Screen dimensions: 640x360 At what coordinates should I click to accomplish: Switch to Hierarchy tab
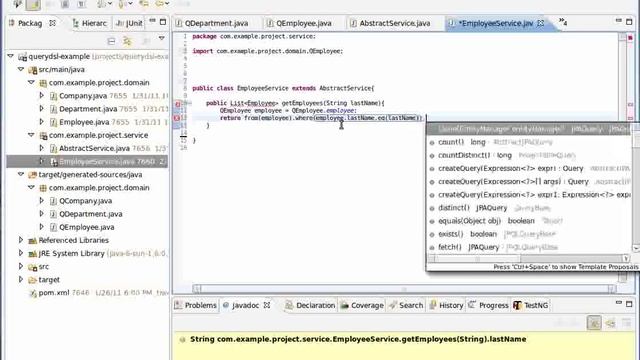89,23
